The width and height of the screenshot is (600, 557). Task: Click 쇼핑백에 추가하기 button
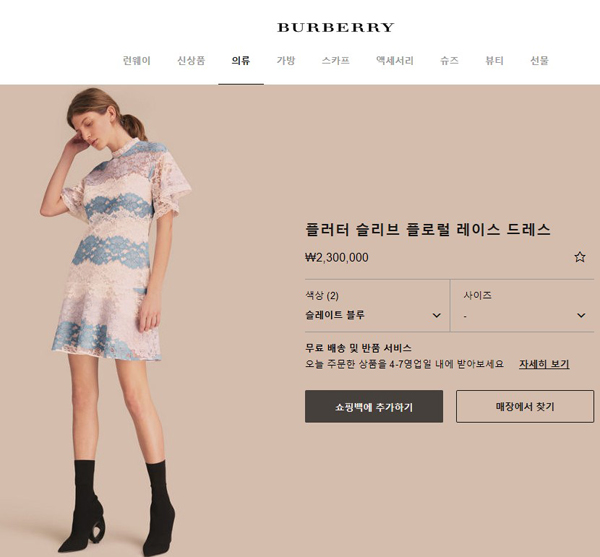click(374, 406)
